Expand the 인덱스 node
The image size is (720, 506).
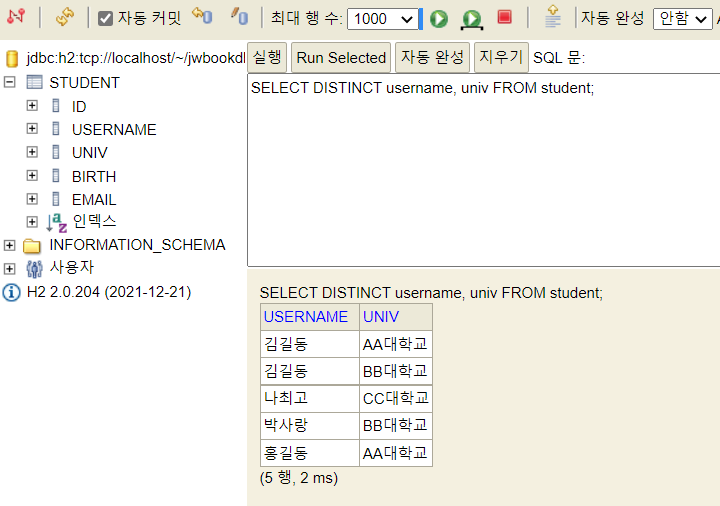pos(32,222)
